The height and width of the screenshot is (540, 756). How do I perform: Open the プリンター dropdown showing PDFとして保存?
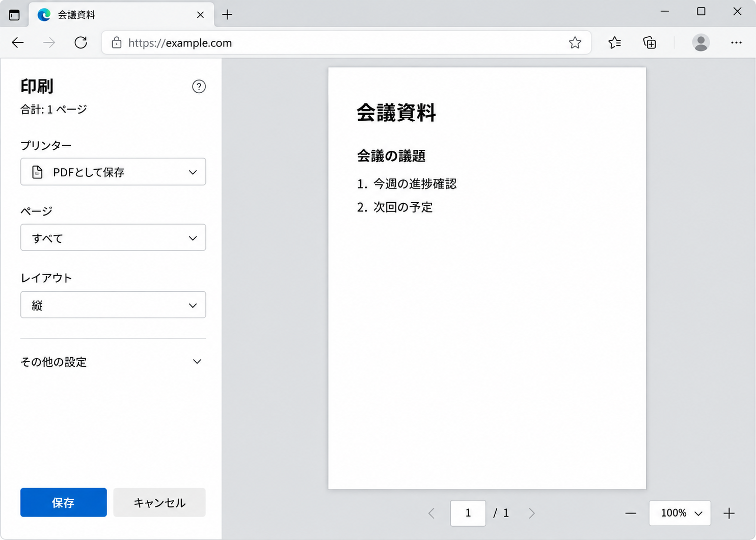point(113,172)
